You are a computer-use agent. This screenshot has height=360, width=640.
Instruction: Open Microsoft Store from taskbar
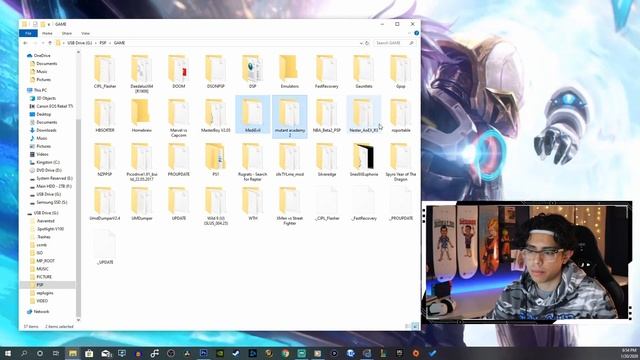(89, 353)
